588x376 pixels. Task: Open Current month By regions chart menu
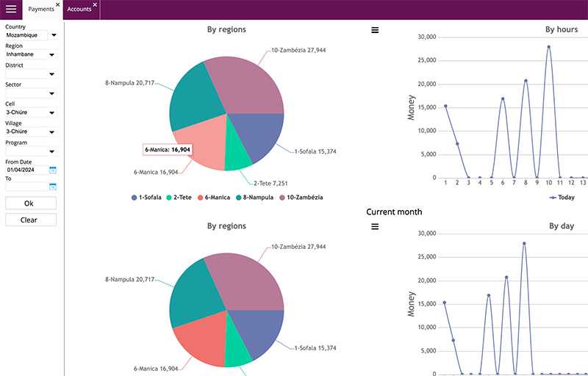click(375, 227)
